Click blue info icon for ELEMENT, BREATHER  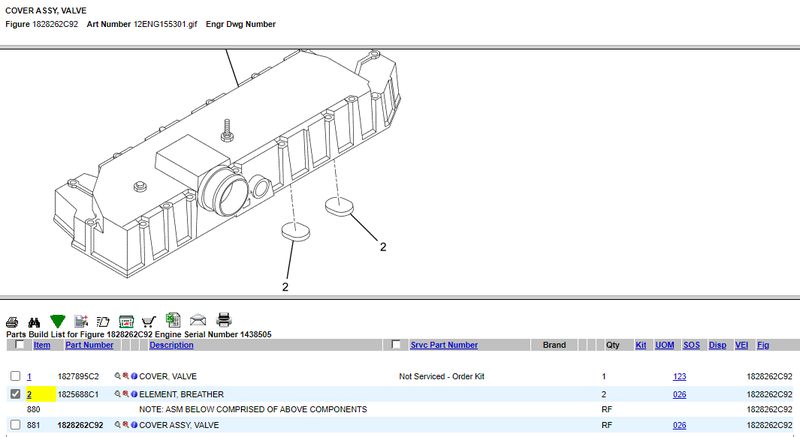coord(134,394)
